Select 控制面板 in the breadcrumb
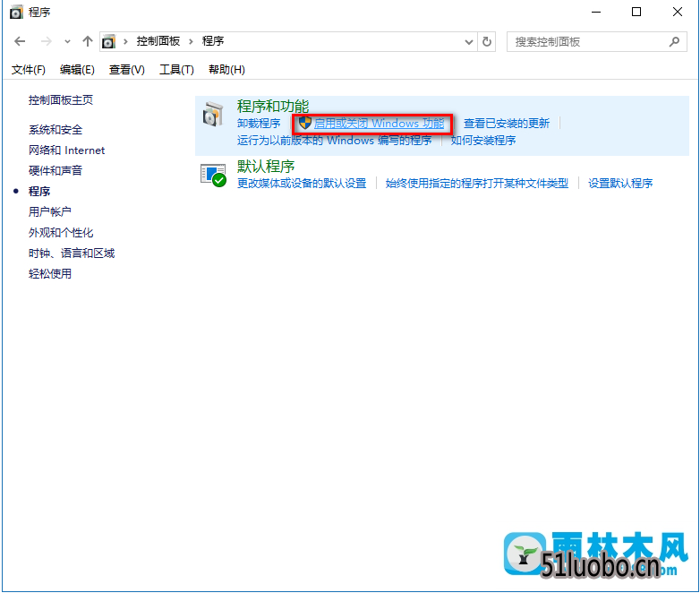The width and height of the screenshot is (700, 593). coord(158,41)
